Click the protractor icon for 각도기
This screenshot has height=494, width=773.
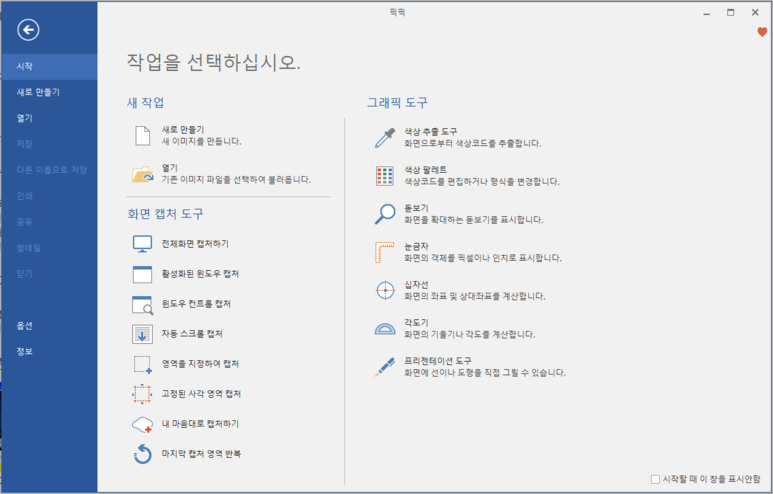tap(385, 328)
